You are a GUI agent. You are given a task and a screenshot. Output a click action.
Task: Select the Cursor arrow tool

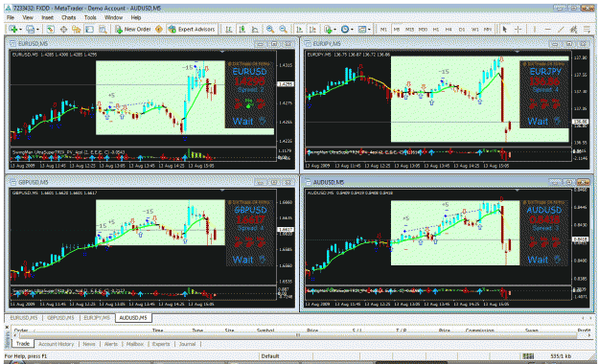click(505, 29)
